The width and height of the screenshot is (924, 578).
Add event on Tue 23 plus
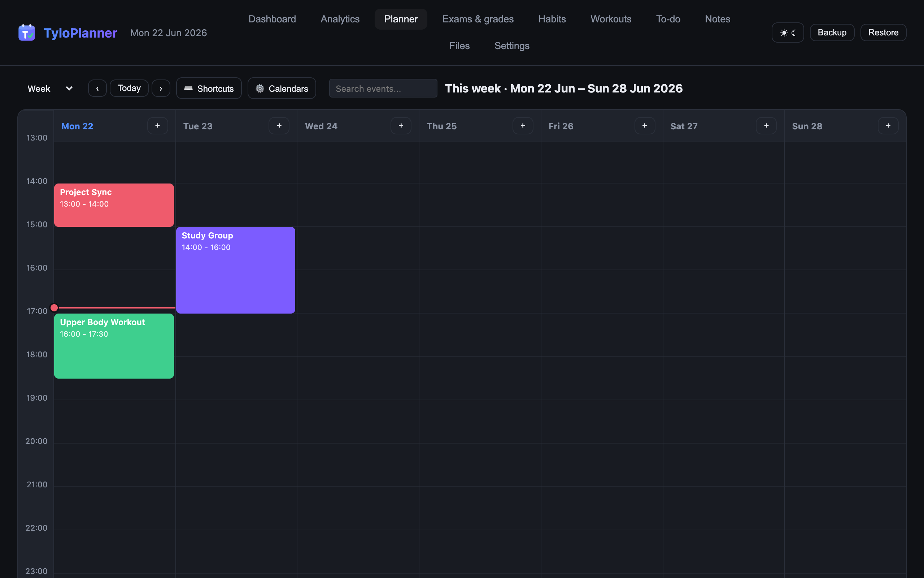(x=279, y=126)
